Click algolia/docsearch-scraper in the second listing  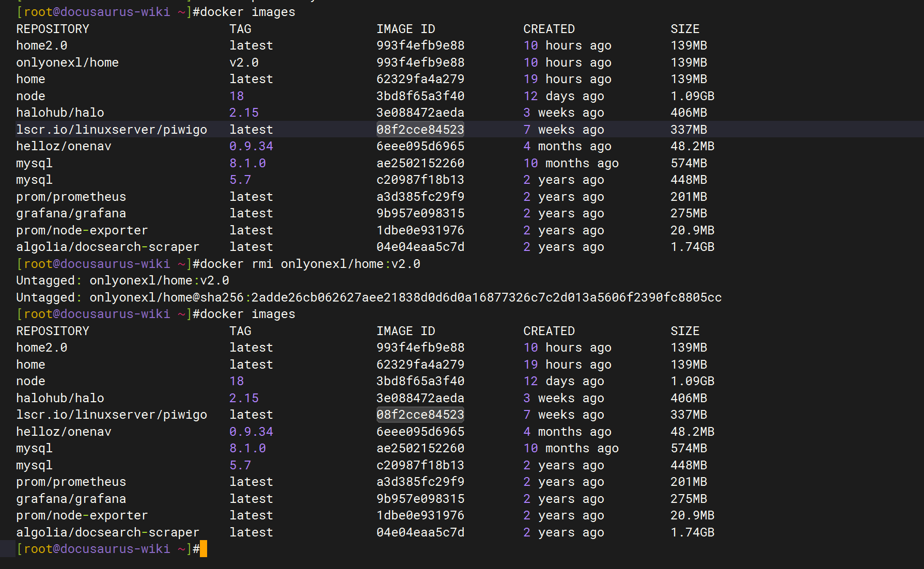tap(108, 532)
